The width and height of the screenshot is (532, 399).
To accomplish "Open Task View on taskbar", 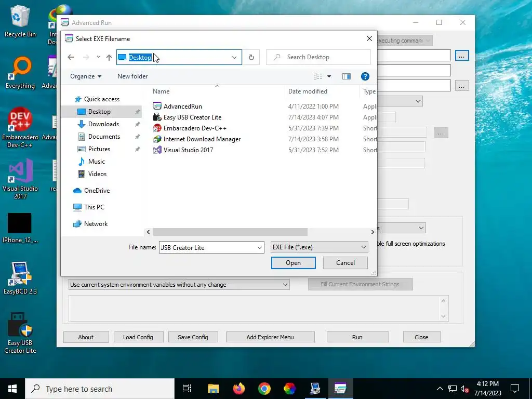I will pos(187,389).
